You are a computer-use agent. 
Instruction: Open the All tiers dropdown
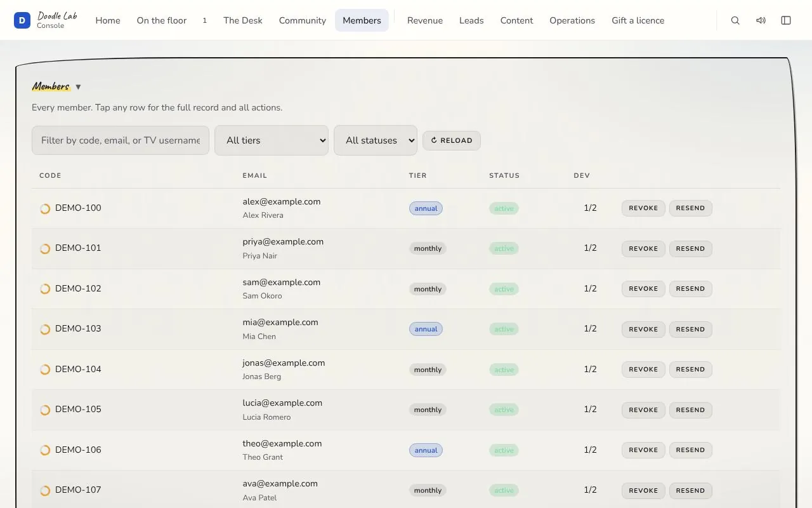pyautogui.click(x=272, y=140)
